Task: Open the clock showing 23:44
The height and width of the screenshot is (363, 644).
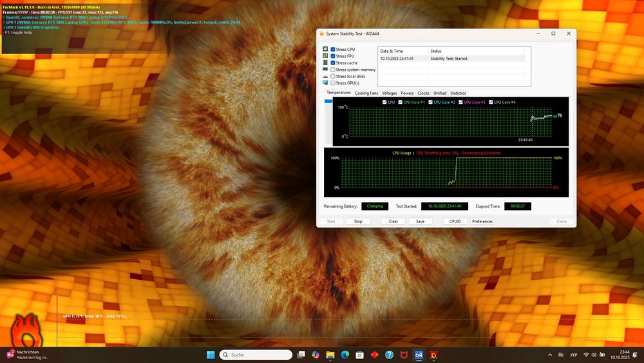Action: click(620, 355)
